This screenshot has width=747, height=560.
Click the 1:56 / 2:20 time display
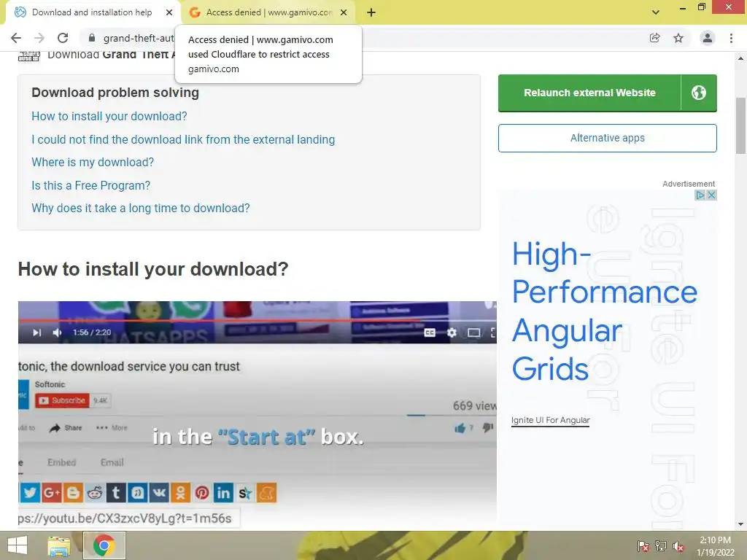pos(92,332)
